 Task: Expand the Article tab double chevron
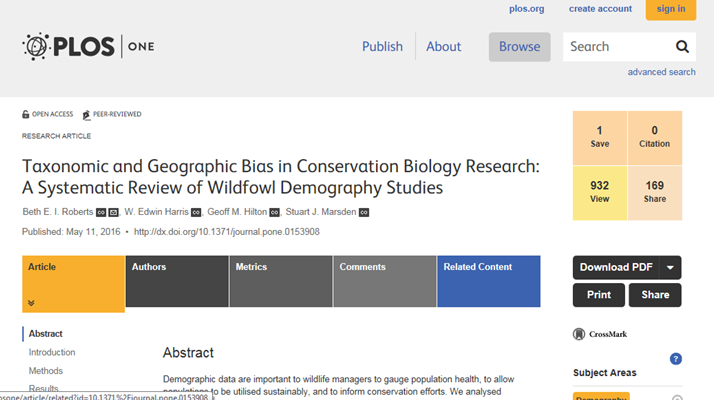coord(31,303)
